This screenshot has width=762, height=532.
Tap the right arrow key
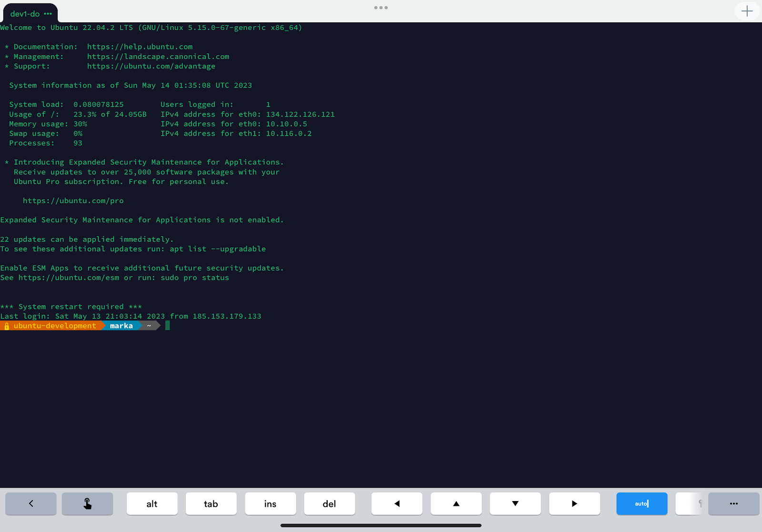point(574,503)
